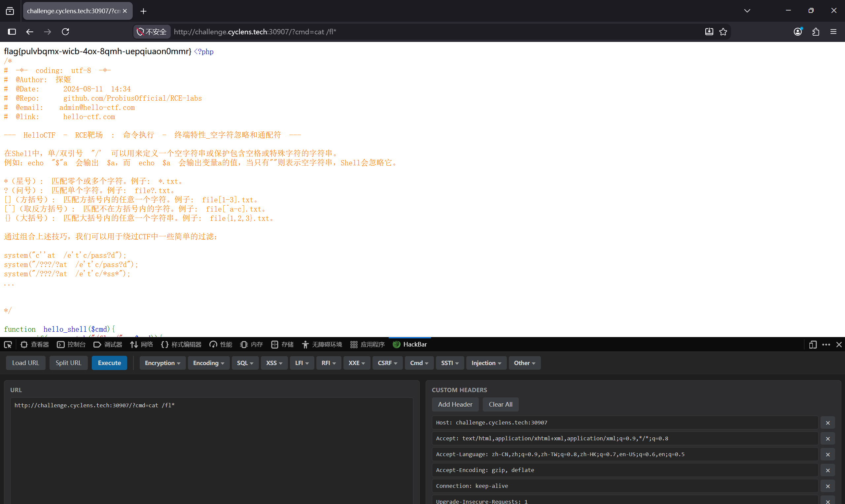Click the 不安全 security indicator
The height and width of the screenshot is (504, 845).
152,32
